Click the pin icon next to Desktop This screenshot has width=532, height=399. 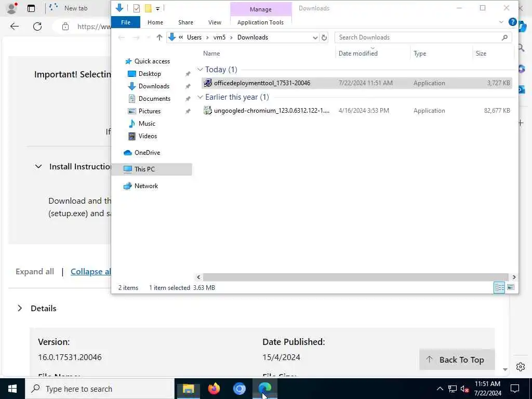pos(188,74)
